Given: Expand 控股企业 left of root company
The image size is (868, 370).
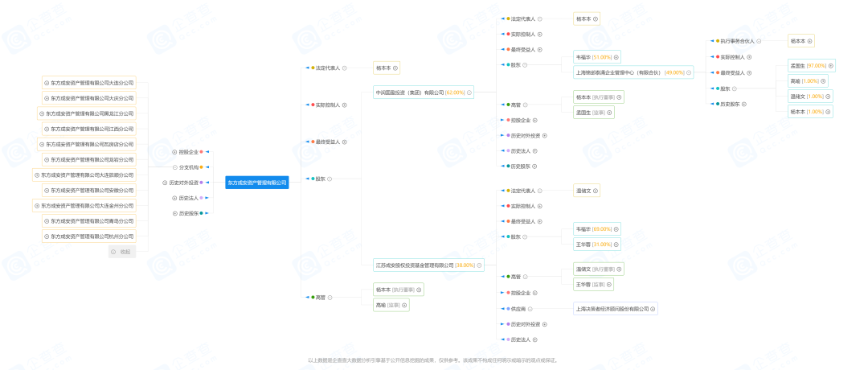Looking at the screenshot, I should (175, 152).
